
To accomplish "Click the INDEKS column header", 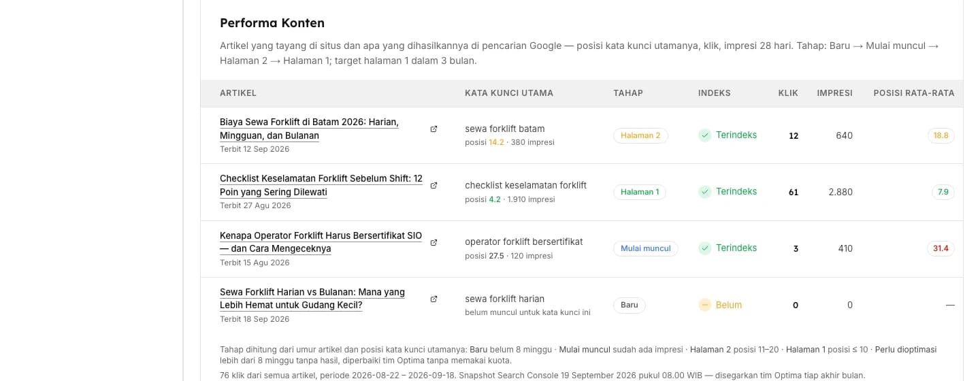I will tap(715, 93).
